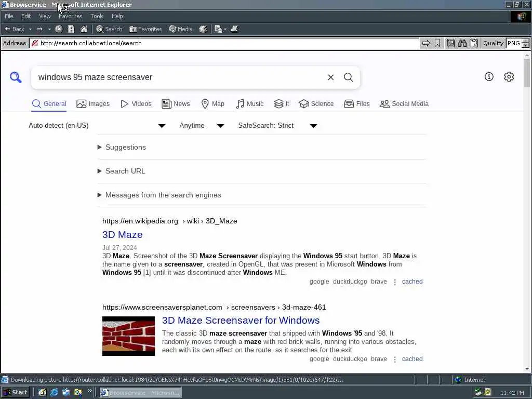Click the Back navigation arrow
Screen dimensions: 532x399
point(14,29)
